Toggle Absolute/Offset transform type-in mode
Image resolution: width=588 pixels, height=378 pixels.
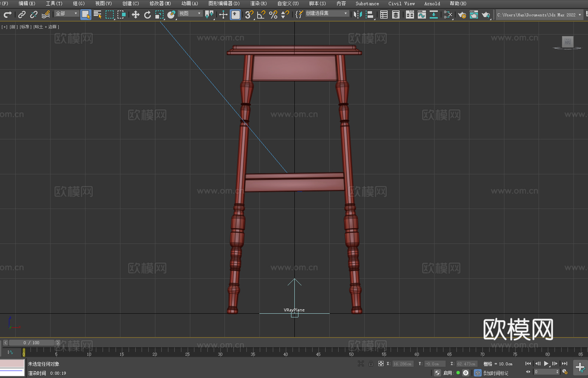pyautogui.click(x=381, y=364)
